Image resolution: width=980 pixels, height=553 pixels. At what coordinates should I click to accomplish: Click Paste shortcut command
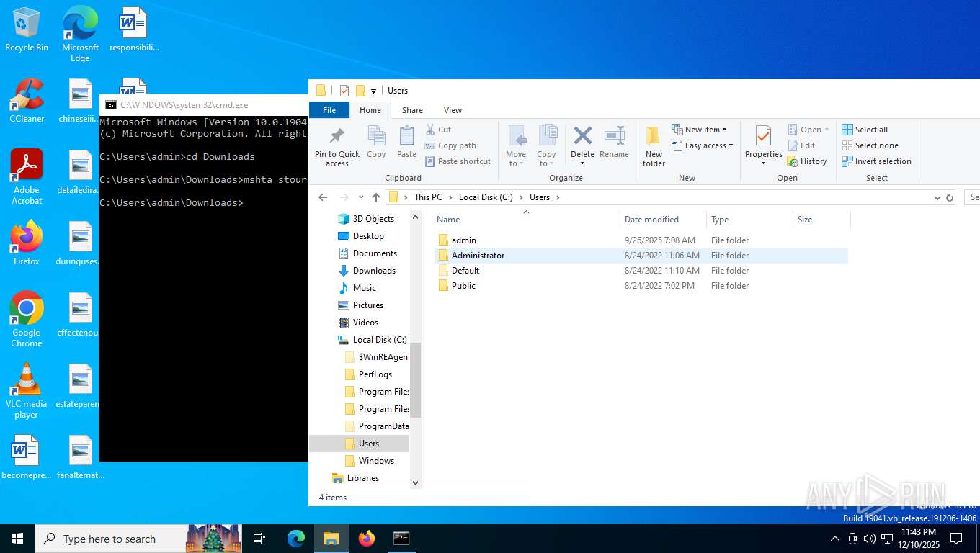tap(458, 161)
